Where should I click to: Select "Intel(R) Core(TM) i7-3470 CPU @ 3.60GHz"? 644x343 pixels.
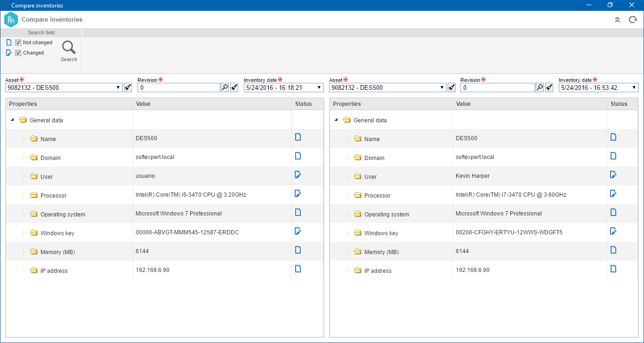(x=511, y=195)
